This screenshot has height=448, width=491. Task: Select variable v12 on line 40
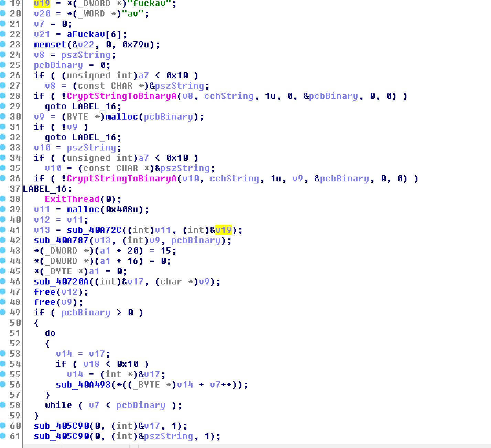pos(42,220)
